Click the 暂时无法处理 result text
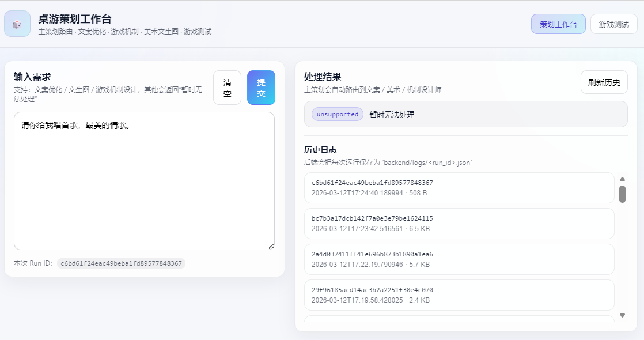The width and height of the screenshot is (644, 340). [x=392, y=115]
